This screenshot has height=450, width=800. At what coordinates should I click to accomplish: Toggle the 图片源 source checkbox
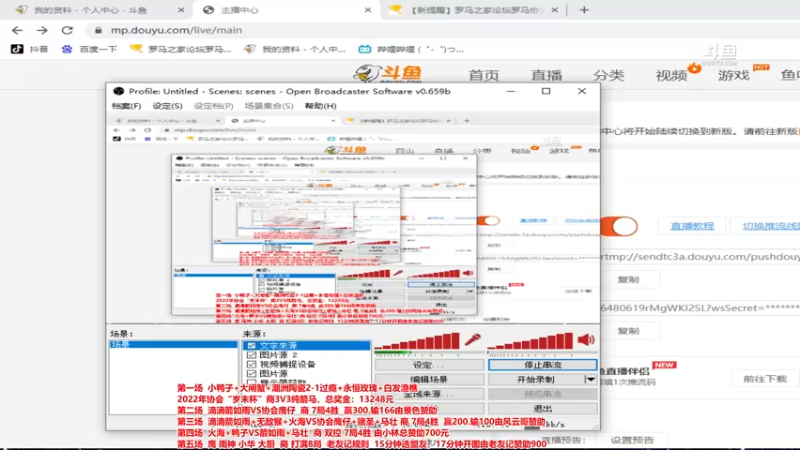251,373
